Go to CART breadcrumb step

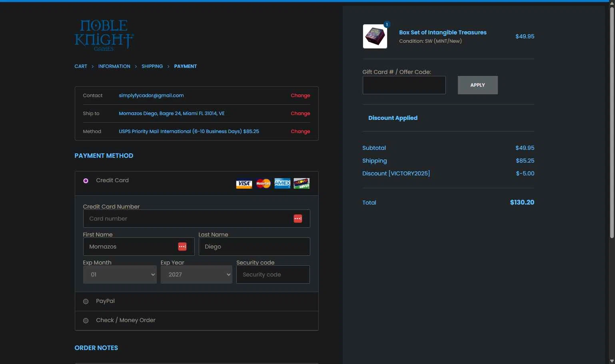point(81,66)
